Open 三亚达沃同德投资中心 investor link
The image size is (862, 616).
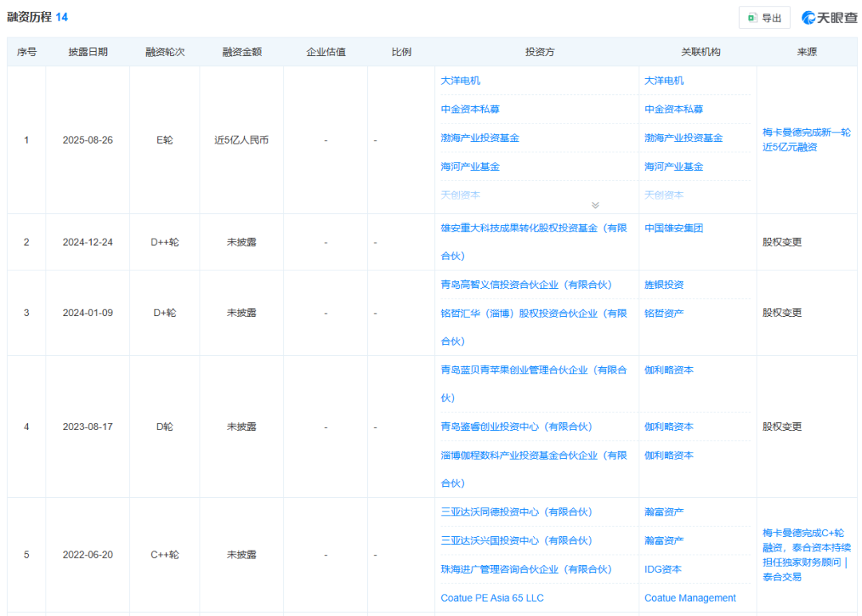click(516, 512)
